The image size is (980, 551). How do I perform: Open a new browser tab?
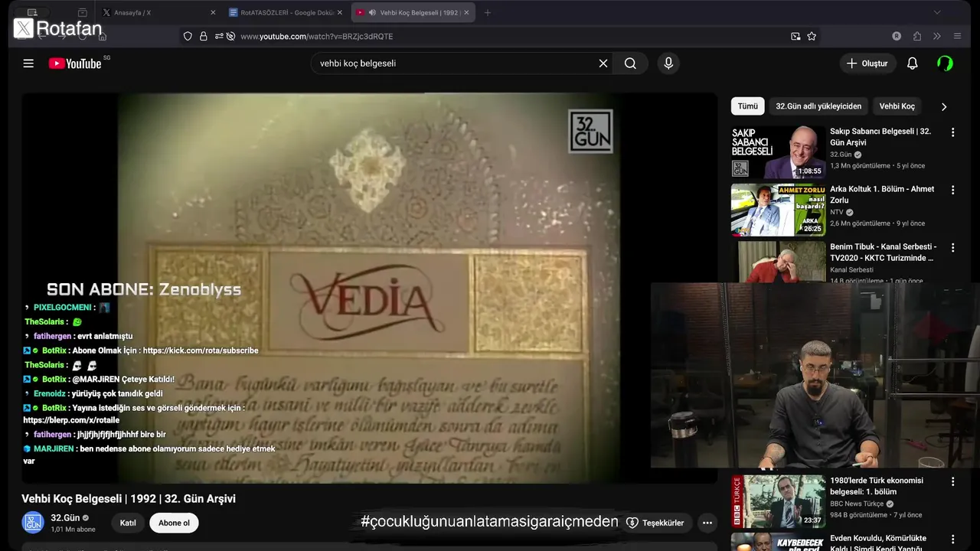[488, 12]
